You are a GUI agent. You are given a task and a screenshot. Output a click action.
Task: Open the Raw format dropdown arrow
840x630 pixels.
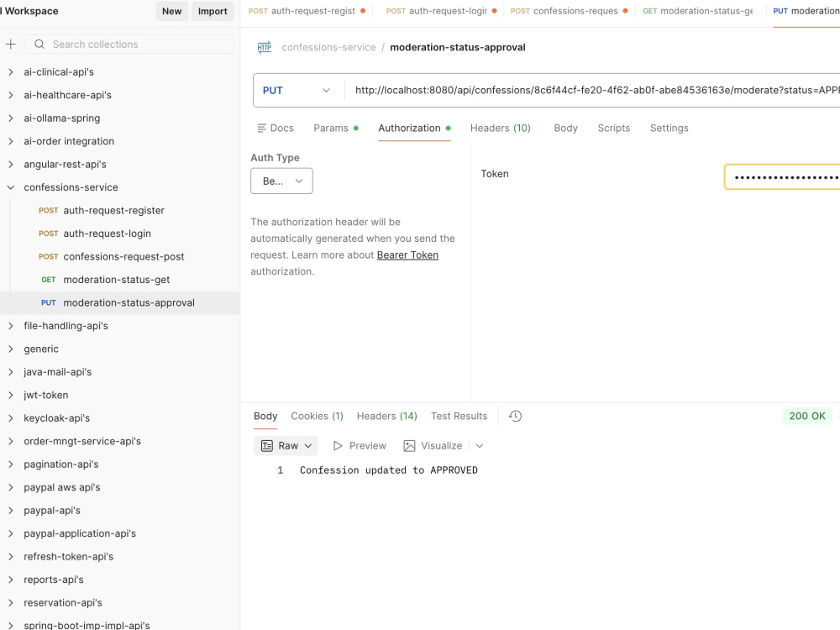point(308,446)
